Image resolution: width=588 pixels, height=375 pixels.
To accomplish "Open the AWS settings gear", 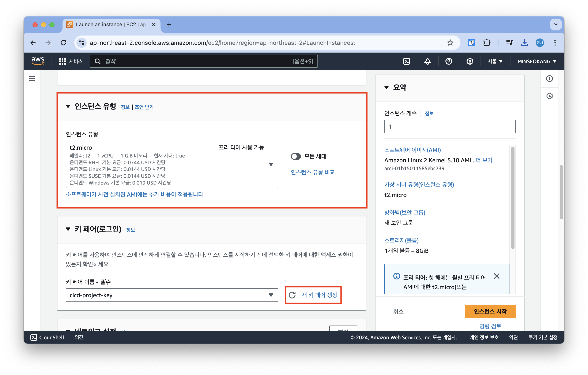I will (x=470, y=61).
